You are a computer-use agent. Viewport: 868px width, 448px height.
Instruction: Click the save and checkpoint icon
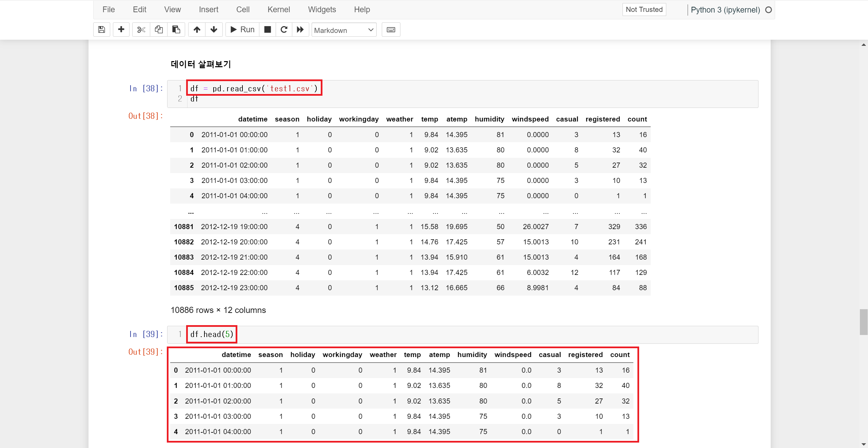pos(101,30)
